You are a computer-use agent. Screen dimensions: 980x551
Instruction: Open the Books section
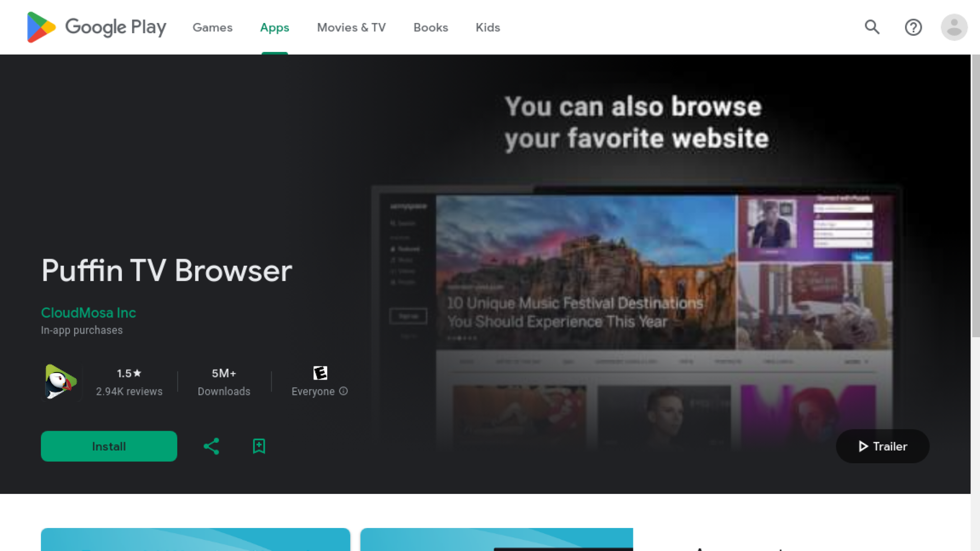(x=430, y=28)
